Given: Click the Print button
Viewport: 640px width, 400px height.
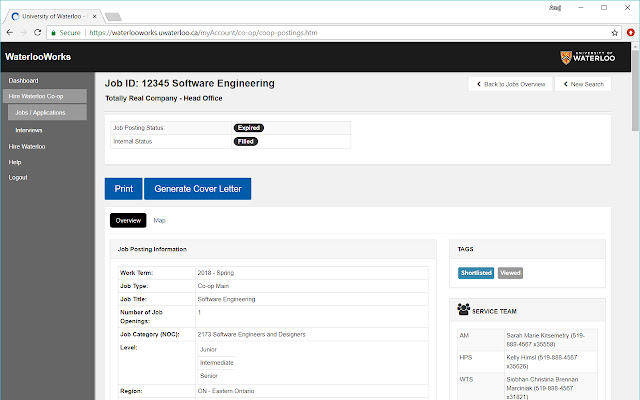Looking at the screenshot, I should pos(123,189).
